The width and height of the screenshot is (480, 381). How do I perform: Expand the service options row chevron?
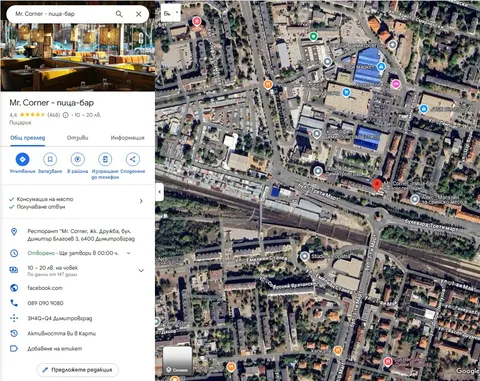pyautogui.click(x=141, y=201)
